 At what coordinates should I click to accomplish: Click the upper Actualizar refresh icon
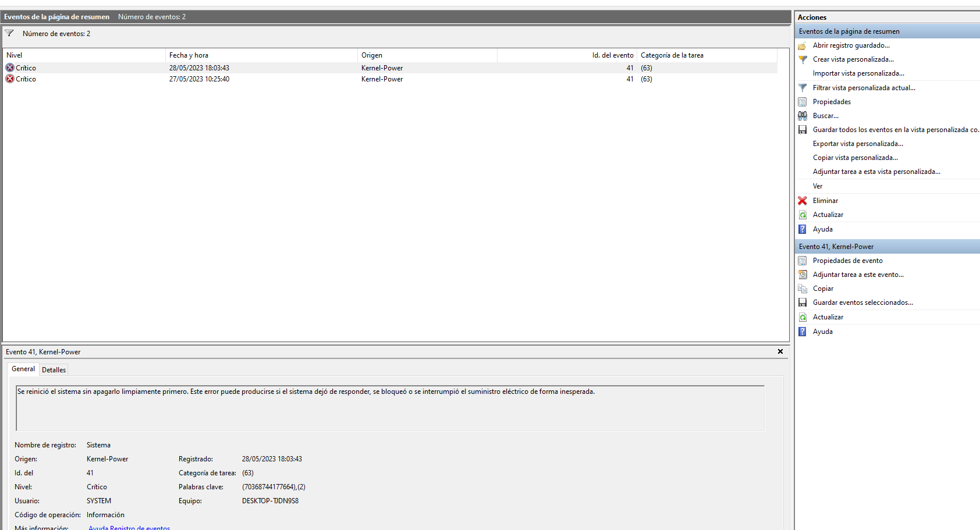click(x=803, y=215)
